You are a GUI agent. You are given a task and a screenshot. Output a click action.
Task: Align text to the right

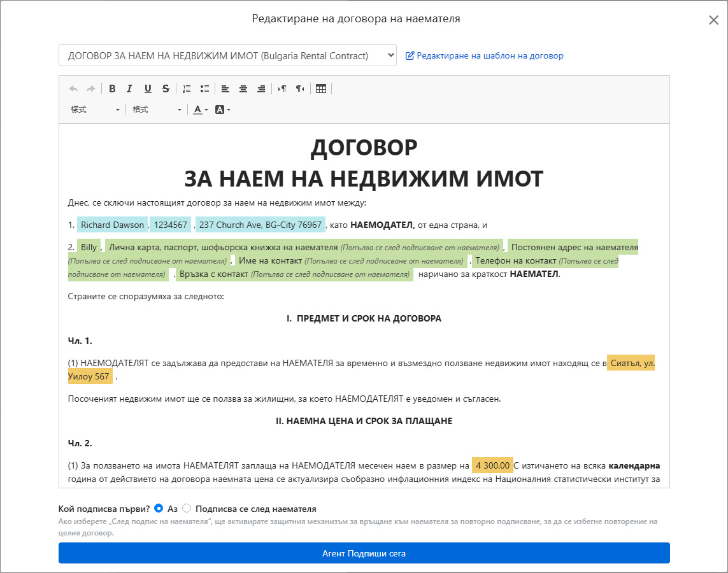tap(261, 88)
